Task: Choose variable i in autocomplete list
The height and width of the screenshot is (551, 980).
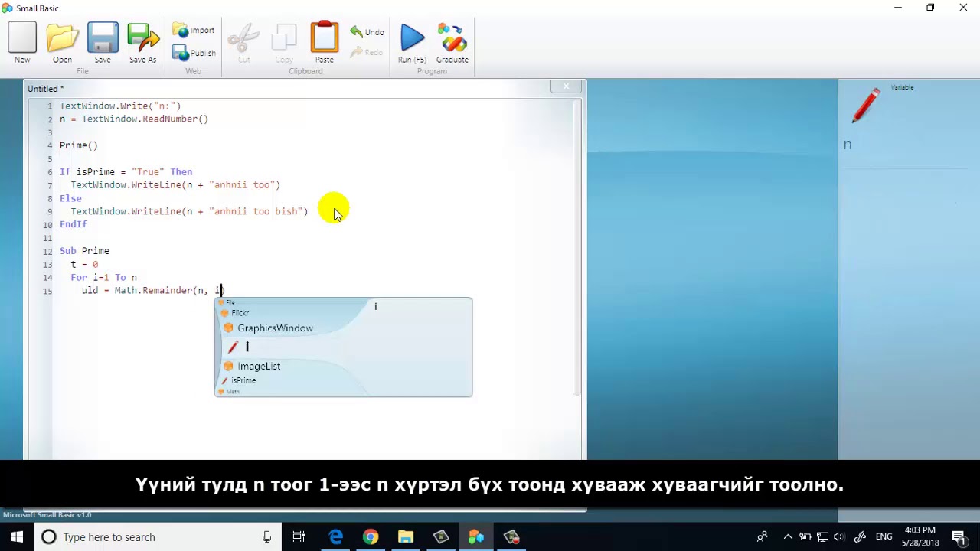Action: coord(247,347)
